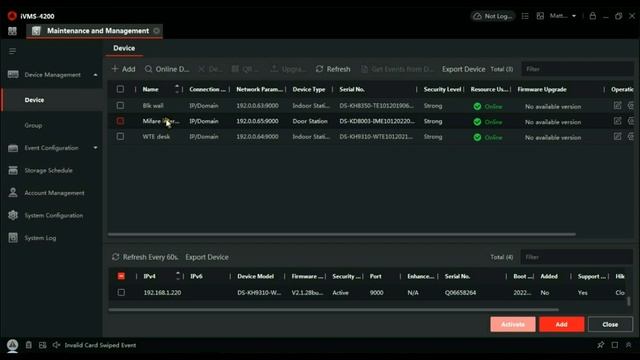
Task: Edit the Mifare device
Action: [x=617, y=121]
